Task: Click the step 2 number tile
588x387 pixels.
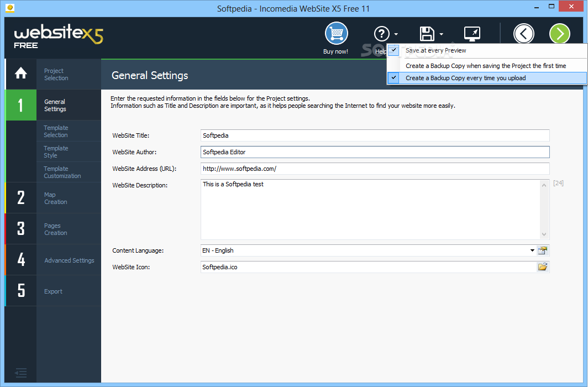Action: (x=21, y=197)
